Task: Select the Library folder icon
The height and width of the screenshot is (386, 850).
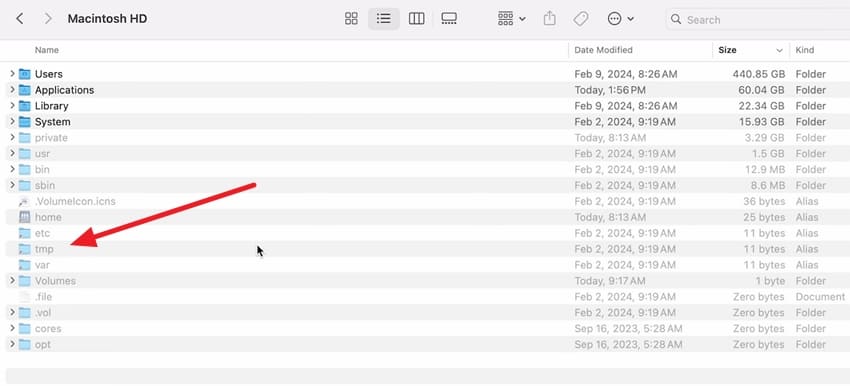Action: point(24,106)
